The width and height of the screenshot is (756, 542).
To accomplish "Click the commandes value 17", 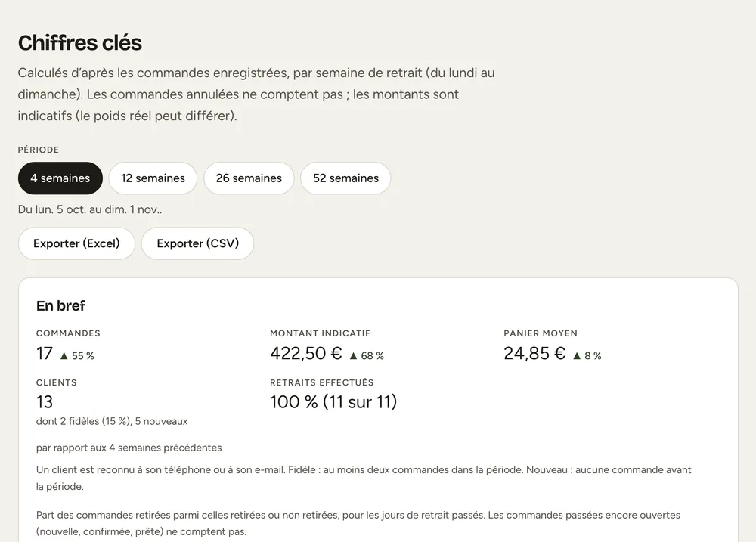I will pos(45,354).
